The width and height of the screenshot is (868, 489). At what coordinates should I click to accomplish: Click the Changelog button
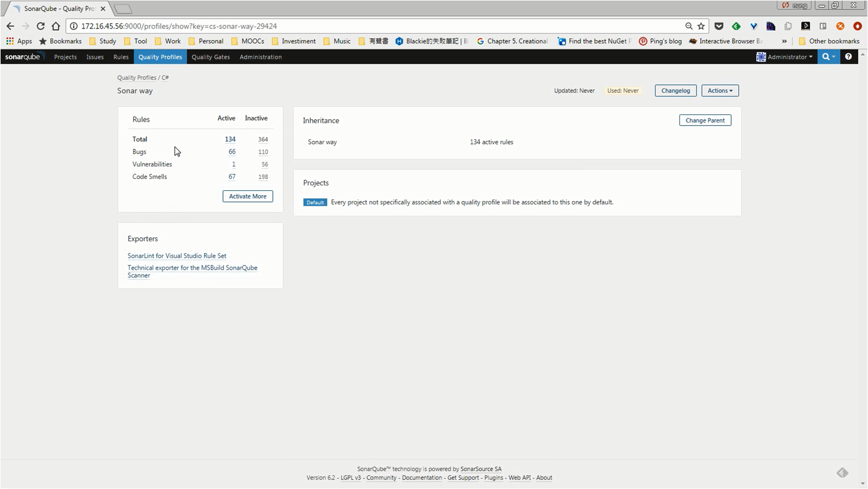[x=675, y=91]
